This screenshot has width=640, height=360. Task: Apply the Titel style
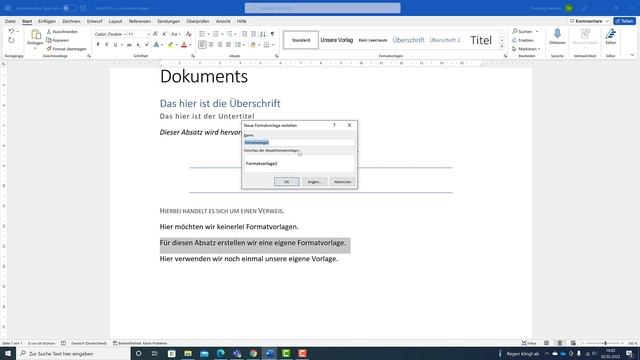click(x=481, y=40)
